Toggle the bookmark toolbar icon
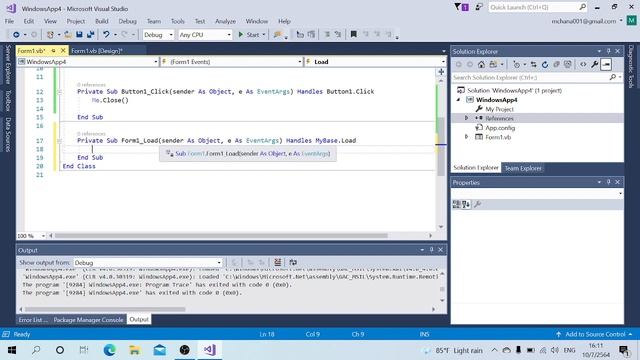The height and width of the screenshot is (360, 640). (353, 35)
